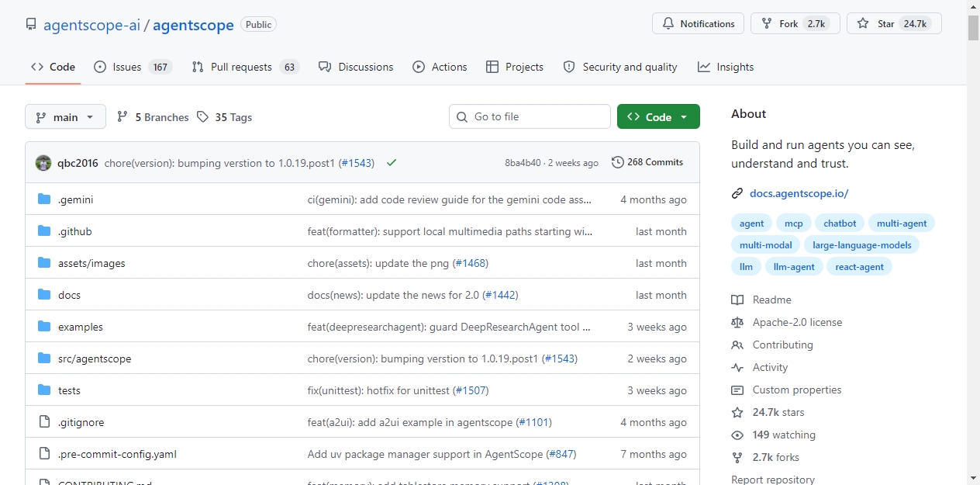Viewport: 980px width, 485px height.
Task: Click the eye icon next to 149 watching
Action: click(737, 435)
